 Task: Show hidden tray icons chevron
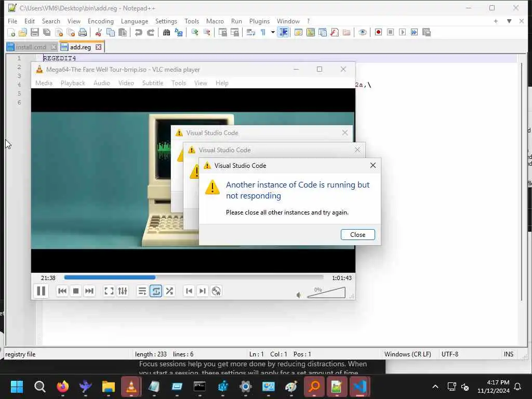[x=435, y=387]
